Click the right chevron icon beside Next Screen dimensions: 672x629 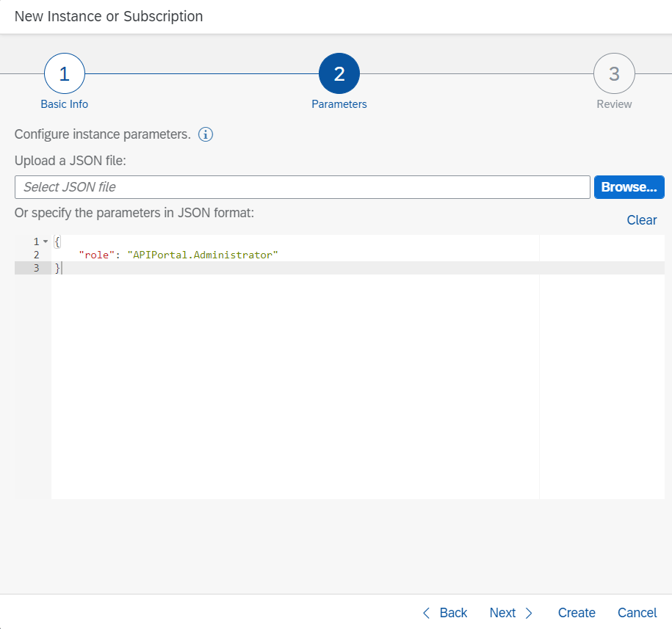529,613
